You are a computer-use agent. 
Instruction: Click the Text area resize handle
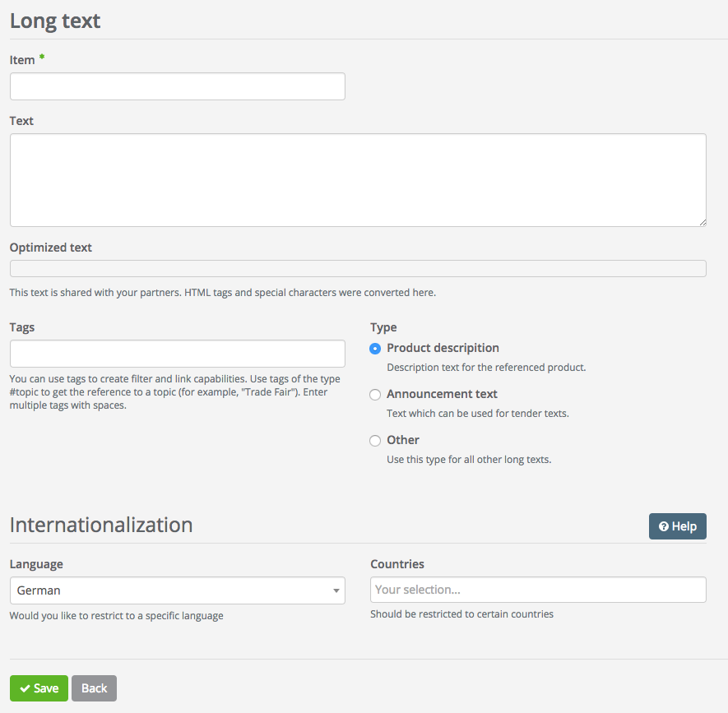(702, 222)
